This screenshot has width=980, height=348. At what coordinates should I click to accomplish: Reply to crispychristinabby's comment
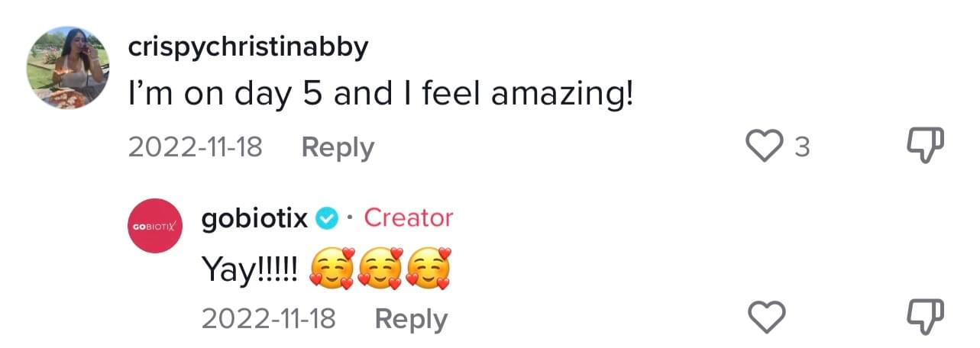(x=338, y=147)
